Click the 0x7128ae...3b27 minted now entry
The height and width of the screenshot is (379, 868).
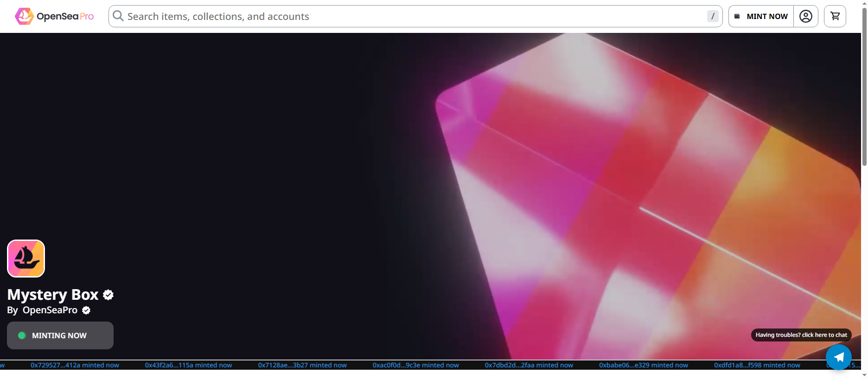click(x=302, y=365)
